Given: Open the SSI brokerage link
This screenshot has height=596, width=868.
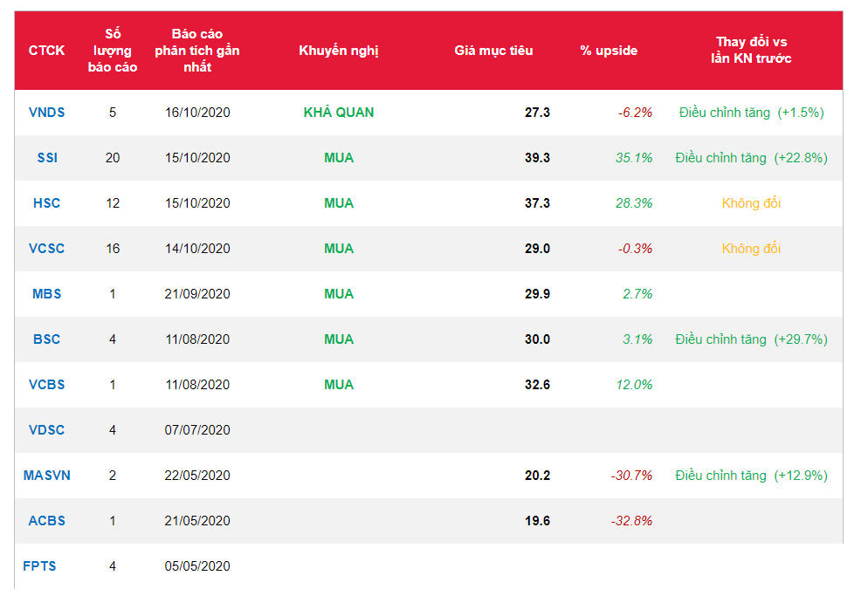Looking at the screenshot, I should (x=47, y=158).
